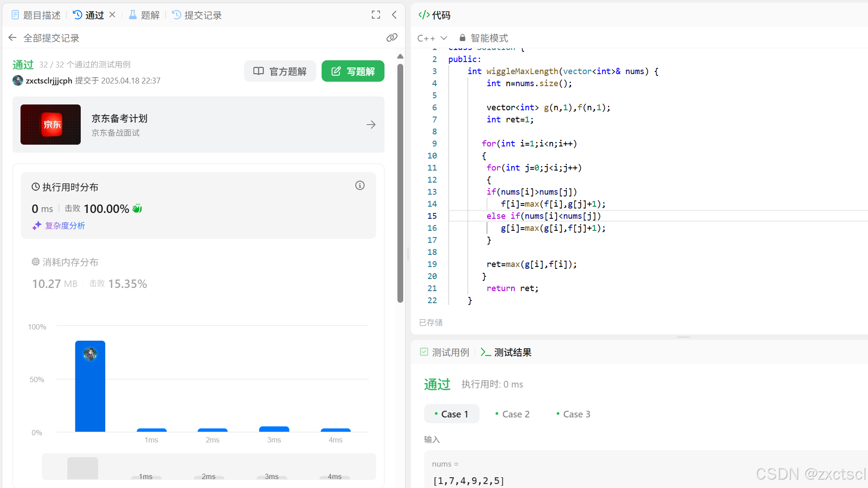
Task: Open the 复杂度分析 link
Action: point(65,225)
